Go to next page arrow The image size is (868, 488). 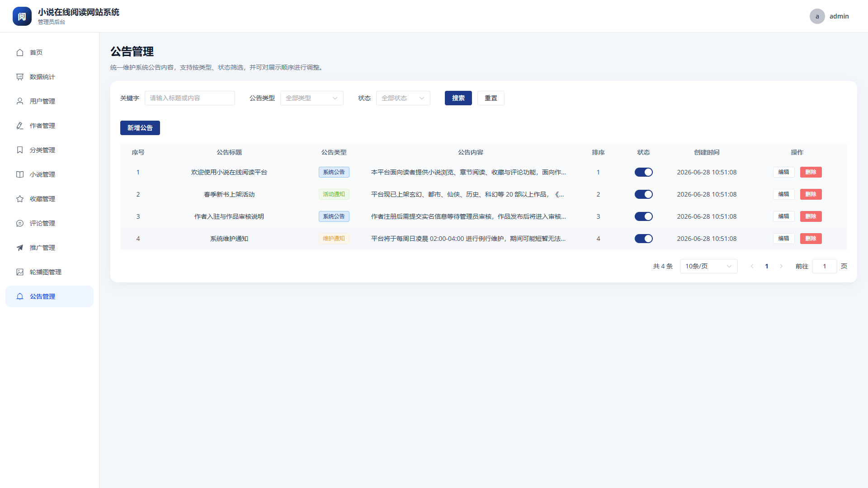781,266
